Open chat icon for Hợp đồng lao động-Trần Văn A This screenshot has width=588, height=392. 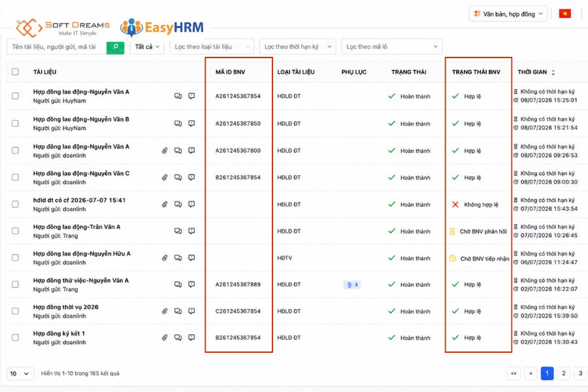click(x=178, y=231)
